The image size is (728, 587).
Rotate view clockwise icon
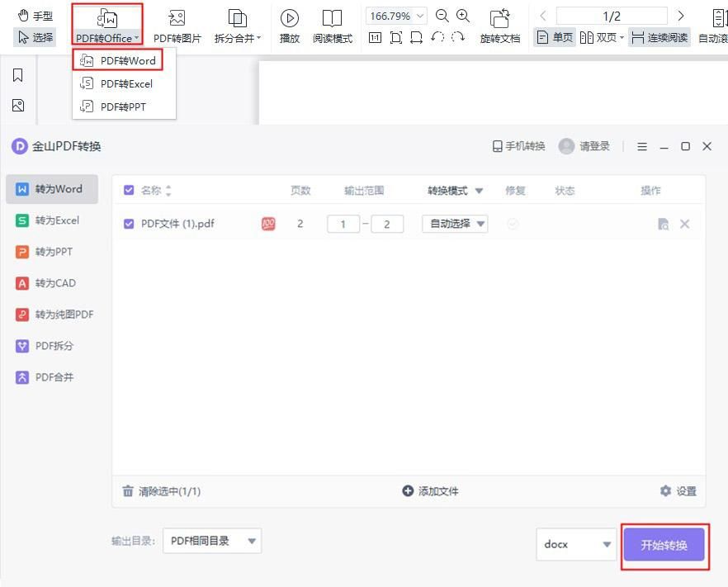click(458, 37)
